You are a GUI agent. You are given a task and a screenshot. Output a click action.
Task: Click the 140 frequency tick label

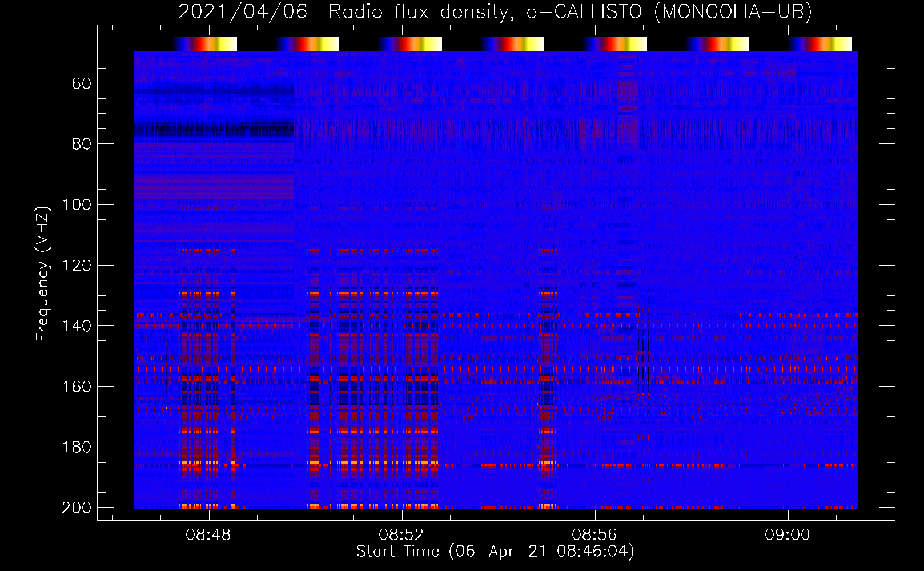click(77, 326)
